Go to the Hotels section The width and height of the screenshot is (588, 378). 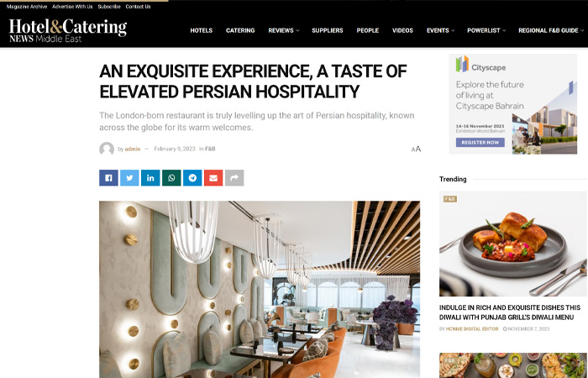[x=202, y=30]
